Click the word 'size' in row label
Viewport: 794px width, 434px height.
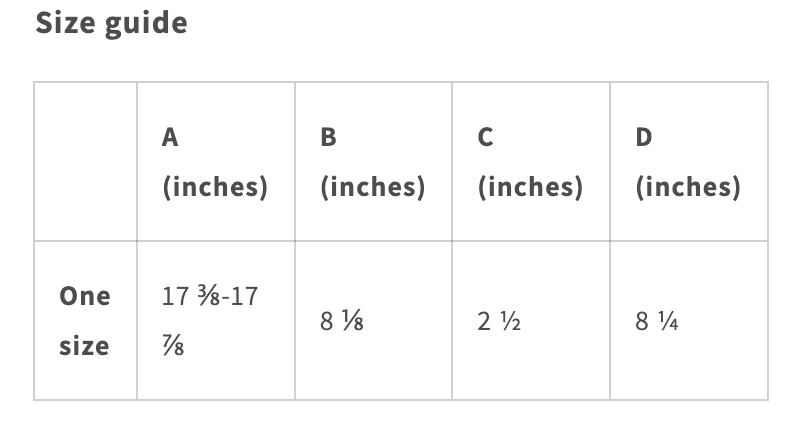84,346
